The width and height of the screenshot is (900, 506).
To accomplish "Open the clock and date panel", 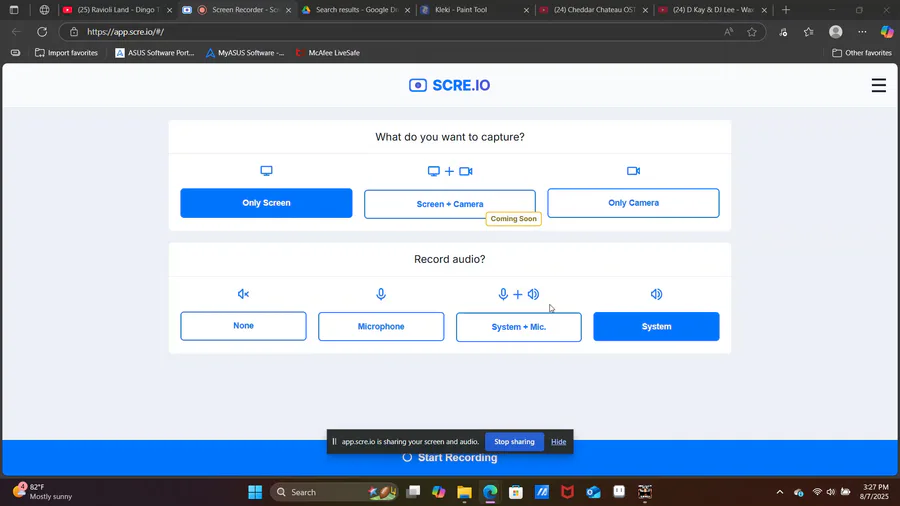I will [875, 492].
